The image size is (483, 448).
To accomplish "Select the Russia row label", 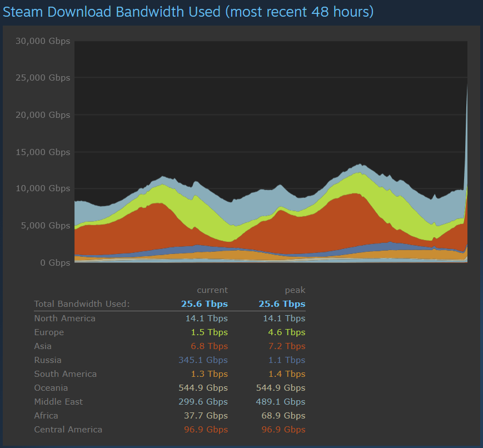I will tap(48, 360).
